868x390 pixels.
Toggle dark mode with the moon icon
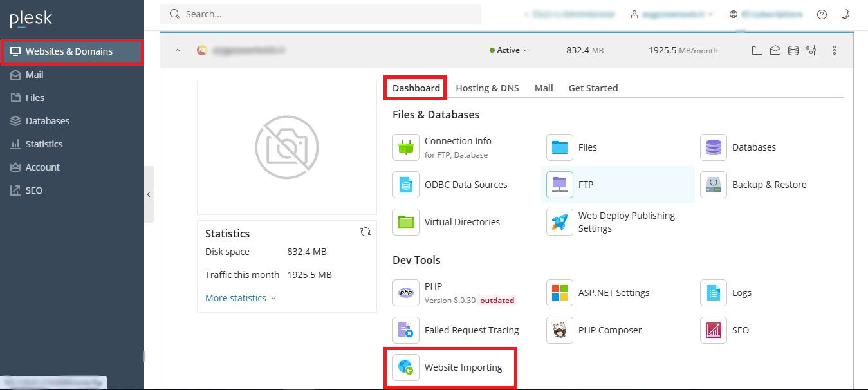pyautogui.click(x=845, y=14)
